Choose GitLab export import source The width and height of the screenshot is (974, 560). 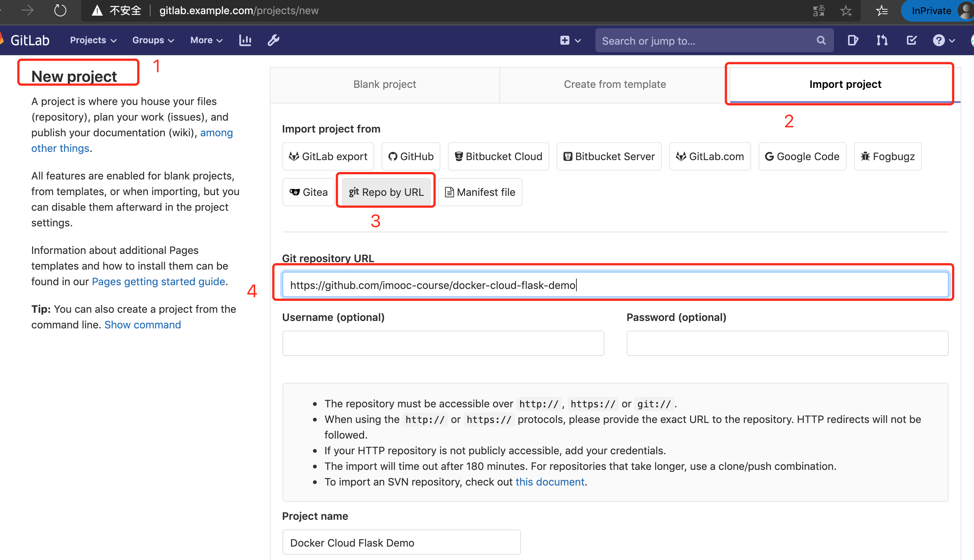328,156
